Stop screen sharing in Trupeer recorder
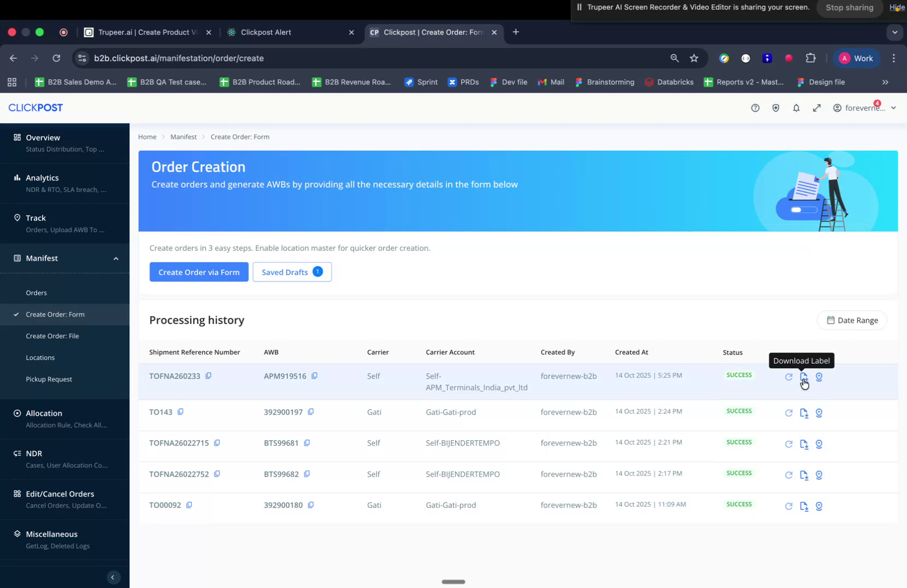This screenshot has height=588, width=907. tap(849, 8)
